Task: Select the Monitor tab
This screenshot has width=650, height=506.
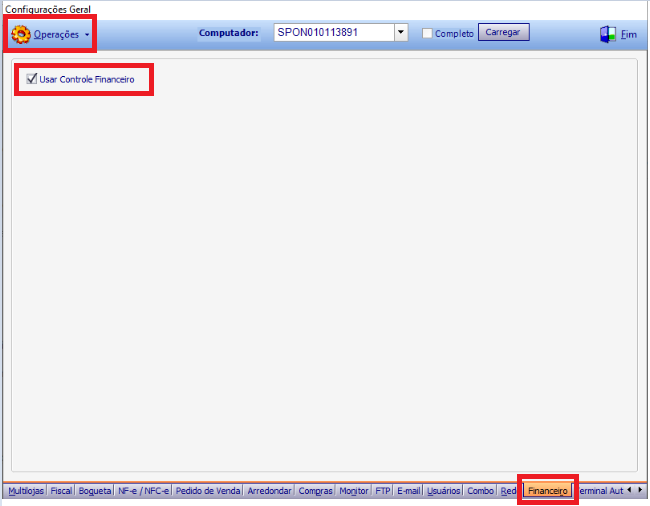Action: pyautogui.click(x=354, y=491)
